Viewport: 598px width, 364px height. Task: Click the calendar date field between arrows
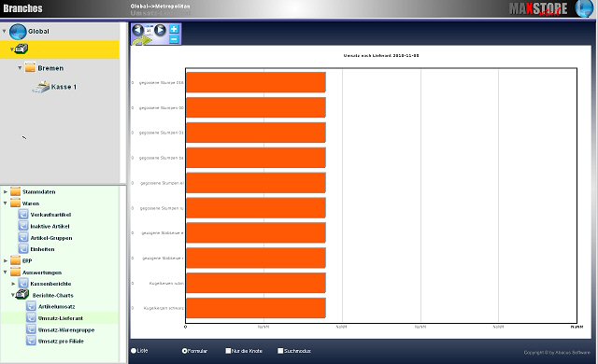(149, 31)
